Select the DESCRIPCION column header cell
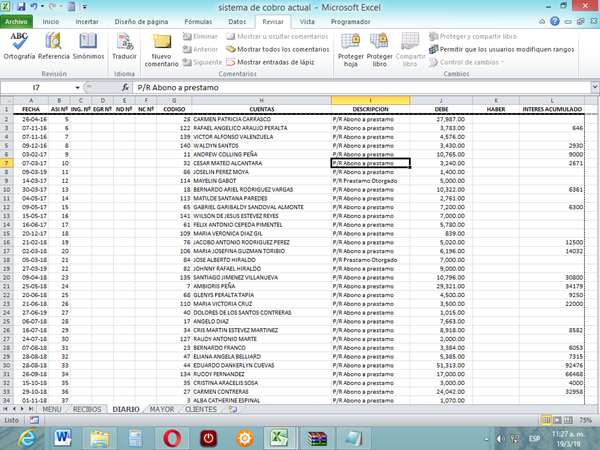Screen dimensions: 600x450 click(x=371, y=110)
